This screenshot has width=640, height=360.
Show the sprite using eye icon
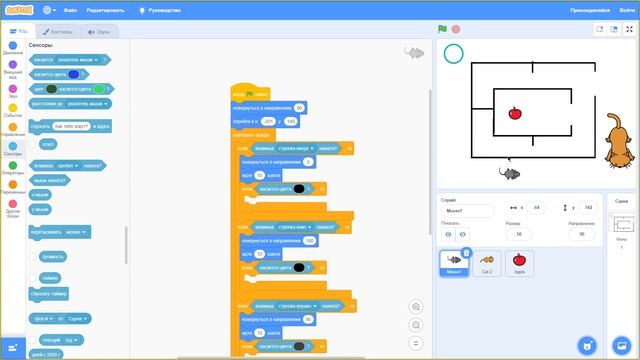448,234
